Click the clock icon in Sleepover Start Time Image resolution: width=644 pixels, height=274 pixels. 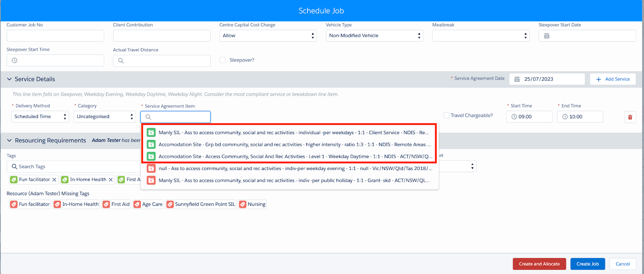point(14,60)
